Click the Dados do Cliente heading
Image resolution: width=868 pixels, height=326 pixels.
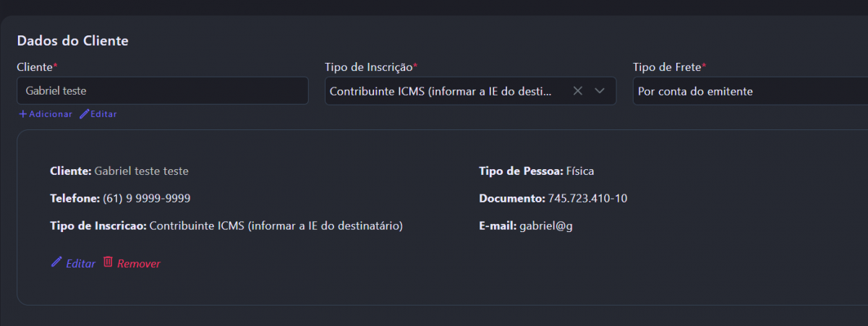(72, 41)
